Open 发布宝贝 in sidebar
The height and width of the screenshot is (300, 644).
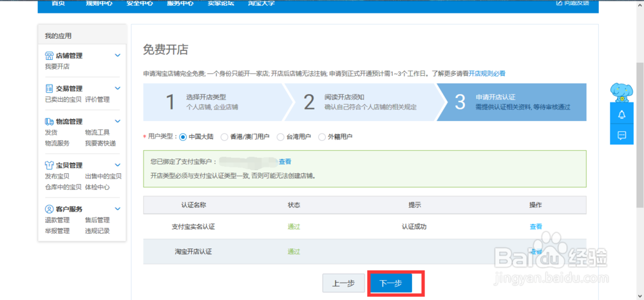57,176
